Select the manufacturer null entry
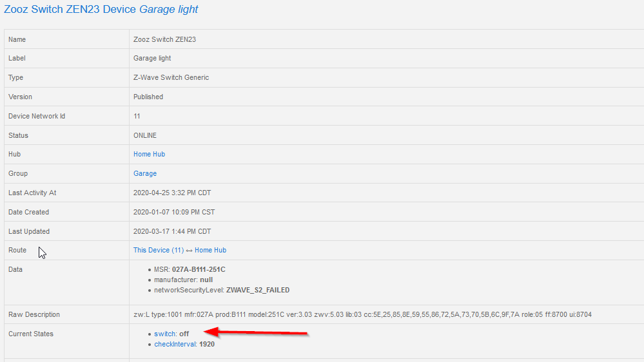This screenshot has height=362, width=644. coord(183,280)
